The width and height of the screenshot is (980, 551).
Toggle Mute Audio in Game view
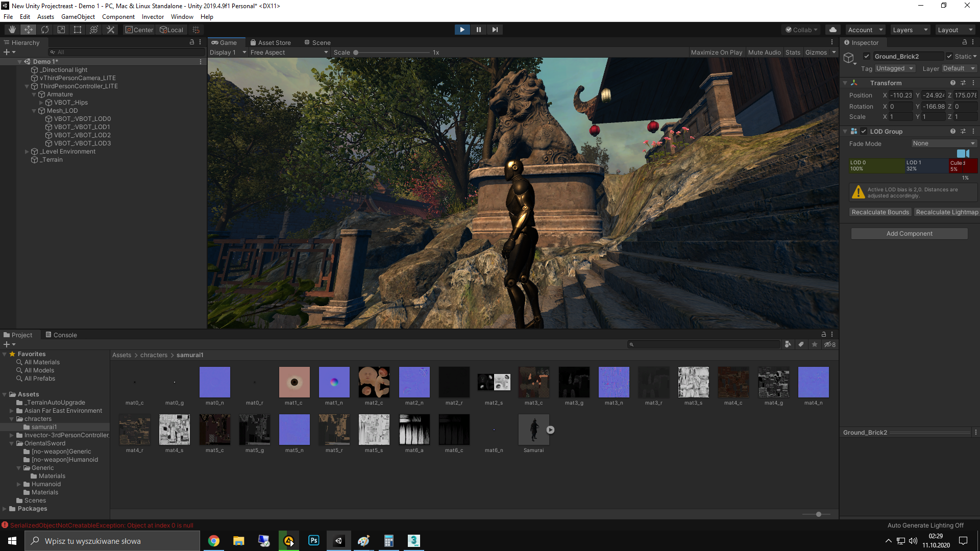click(764, 52)
